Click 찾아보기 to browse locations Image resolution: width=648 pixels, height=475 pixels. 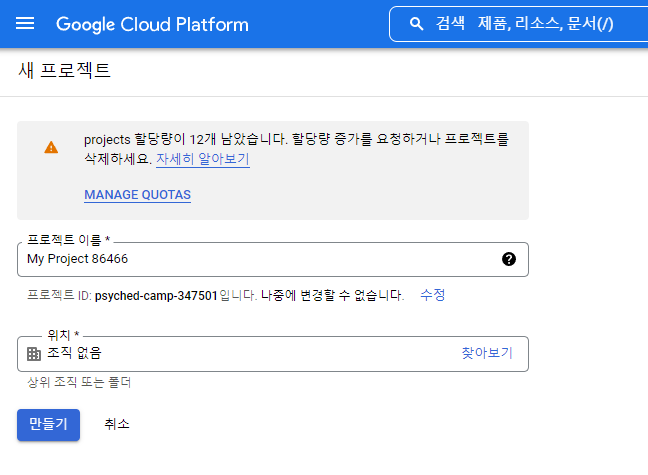(x=487, y=353)
